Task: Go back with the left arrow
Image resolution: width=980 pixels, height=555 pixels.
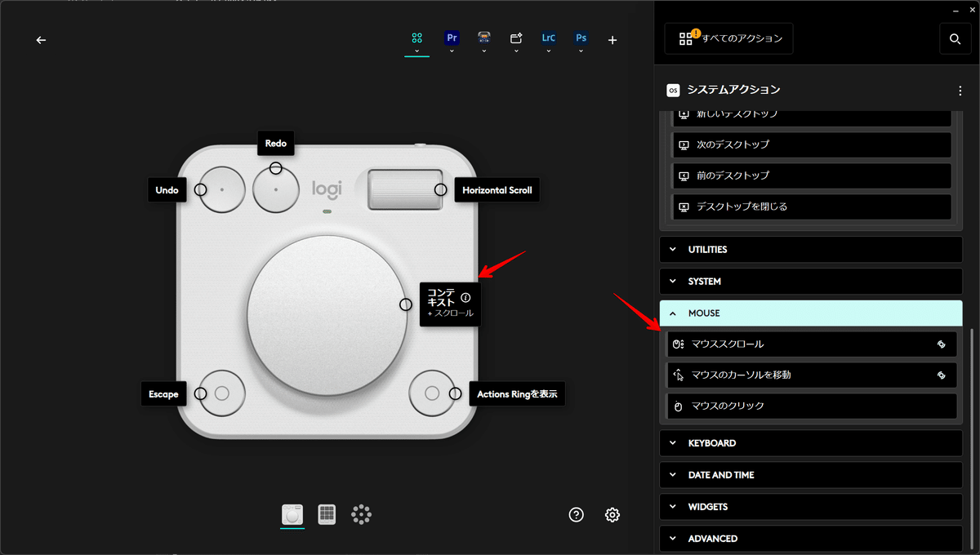Action: pos(42,40)
